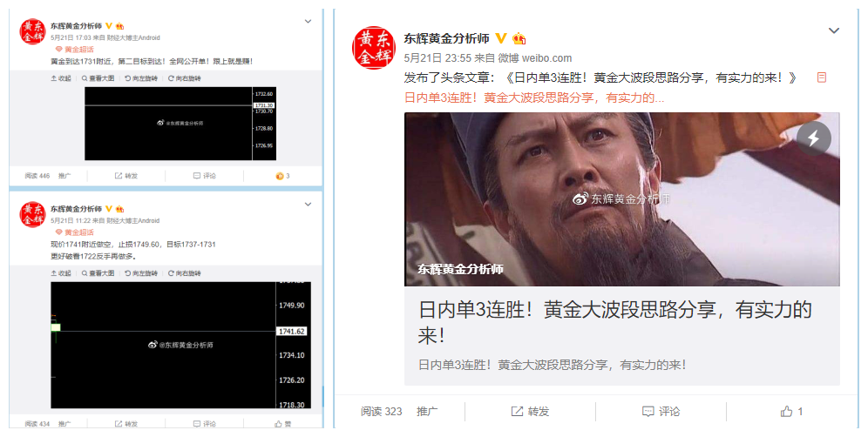The image size is (868, 437).
Task: Click the crown member icon on 11:22 post
Action: [x=120, y=209]
